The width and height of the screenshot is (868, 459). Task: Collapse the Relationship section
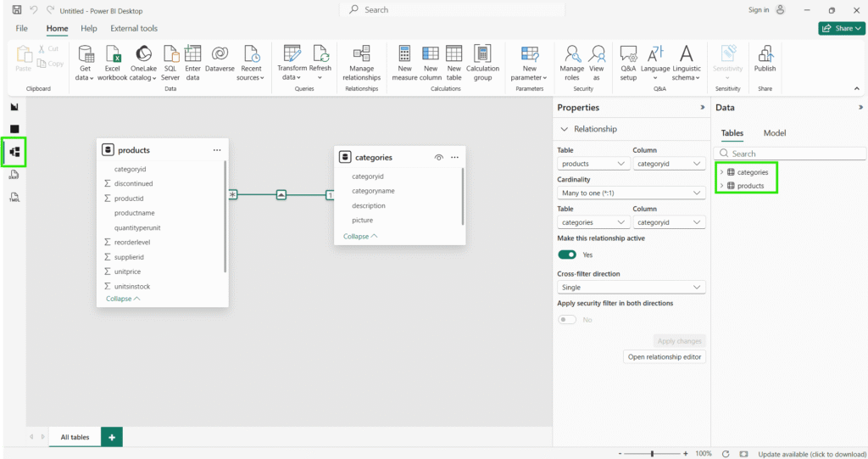[x=564, y=129]
